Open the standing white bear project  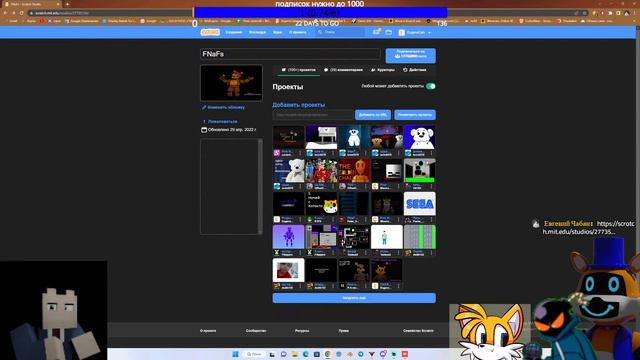[354, 137]
